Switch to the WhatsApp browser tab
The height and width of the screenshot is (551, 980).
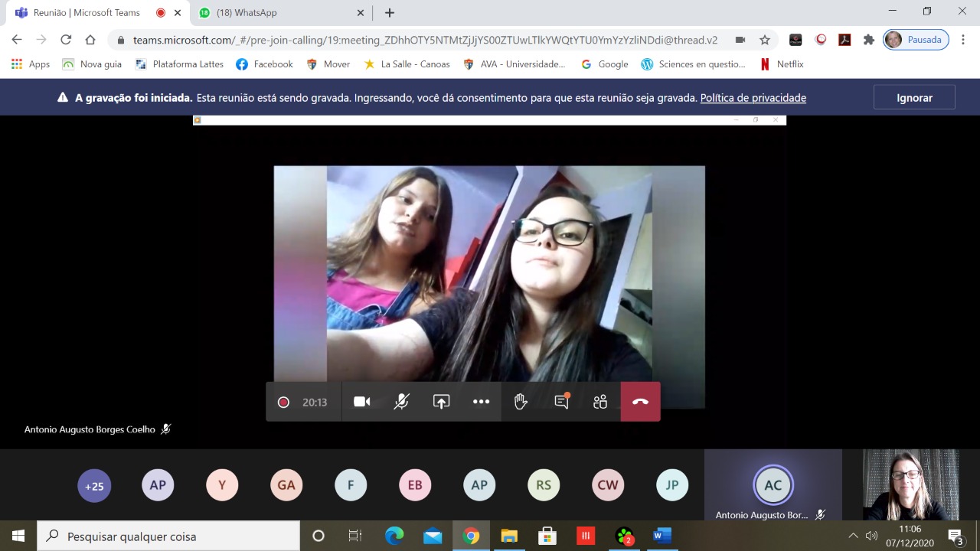coord(281,12)
